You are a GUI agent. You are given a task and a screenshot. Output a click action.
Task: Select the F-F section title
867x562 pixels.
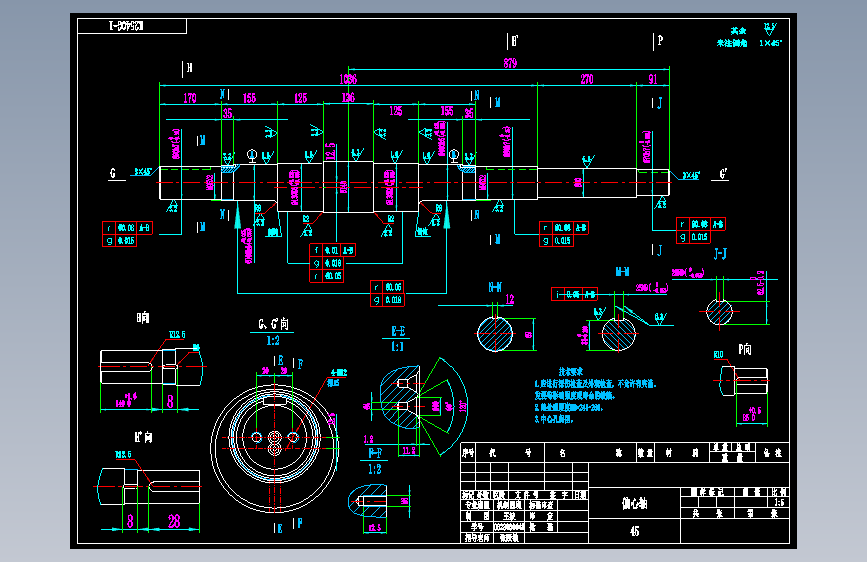pos(375,453)
